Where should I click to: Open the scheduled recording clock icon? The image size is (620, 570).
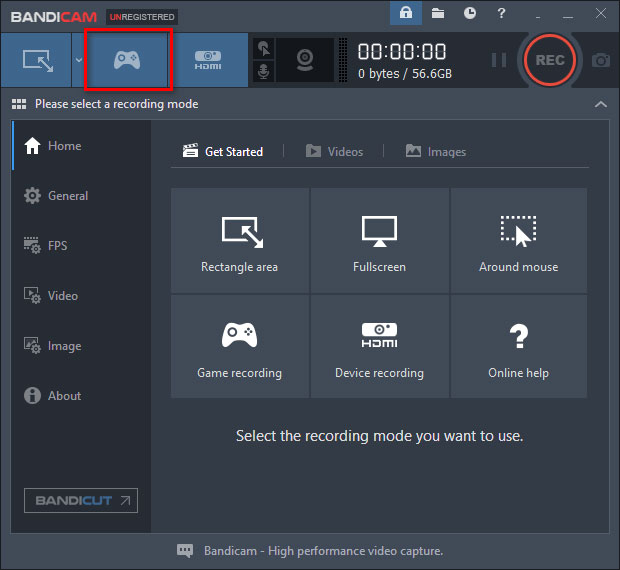(470, 14)
